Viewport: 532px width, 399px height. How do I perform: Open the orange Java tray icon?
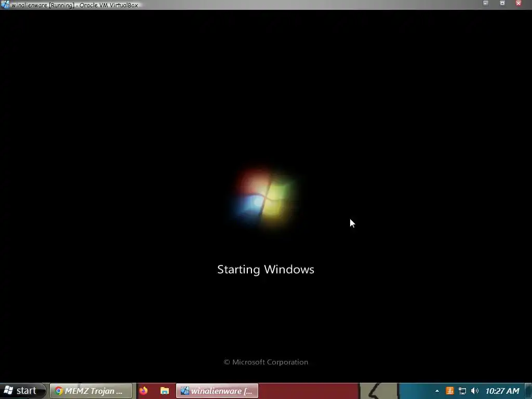click(449, 391)
